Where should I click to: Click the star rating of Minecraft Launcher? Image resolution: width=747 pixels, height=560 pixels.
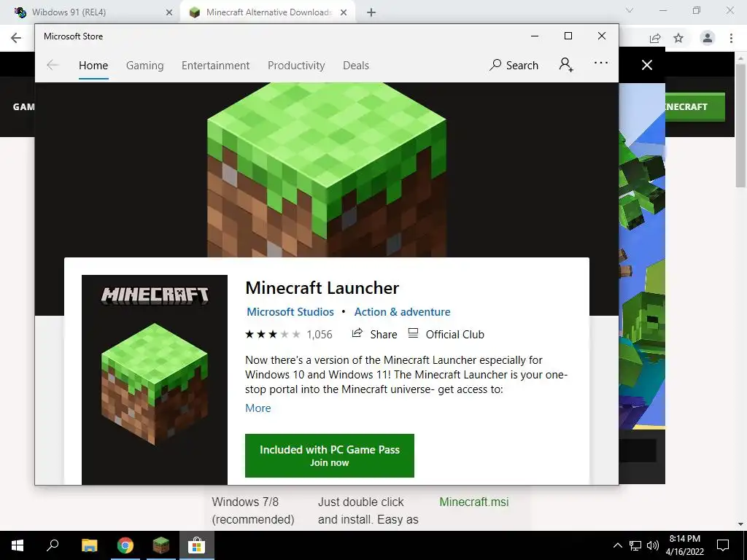tap(273, 334)
